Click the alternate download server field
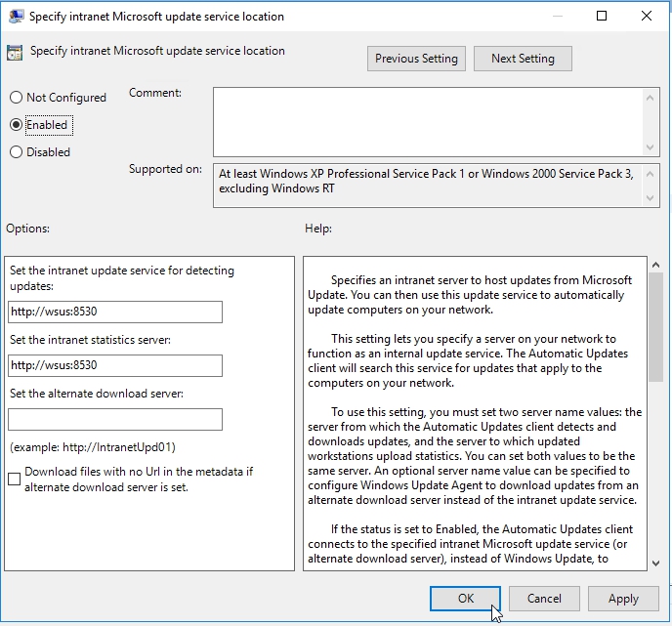The height and width of the screenshot is (626, 672). coord(115,419)
